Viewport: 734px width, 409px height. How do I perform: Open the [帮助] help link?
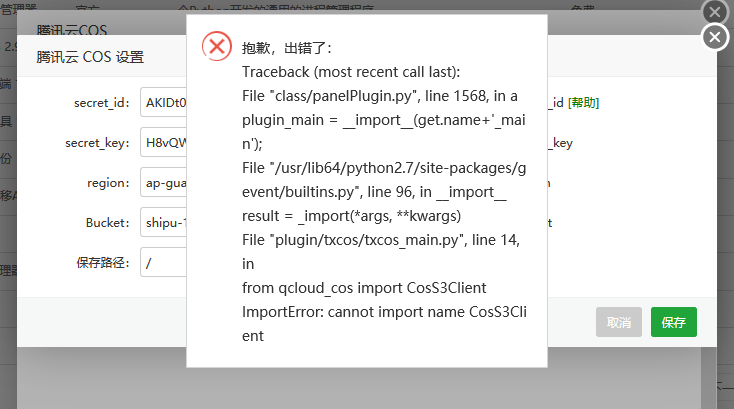[583, 102]
